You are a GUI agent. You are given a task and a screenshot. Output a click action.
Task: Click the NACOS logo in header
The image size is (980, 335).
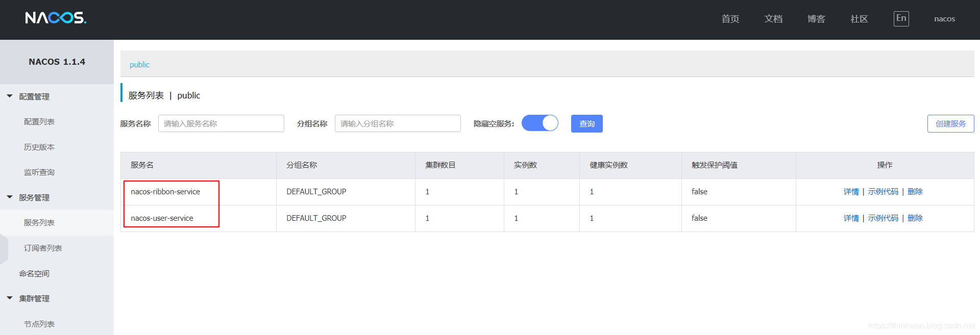coord(56,18)
